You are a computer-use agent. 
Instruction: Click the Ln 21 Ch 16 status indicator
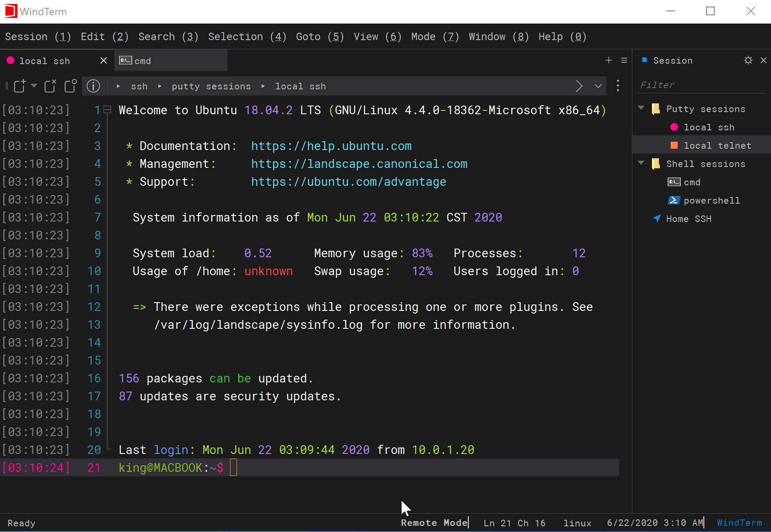[515, 523]
